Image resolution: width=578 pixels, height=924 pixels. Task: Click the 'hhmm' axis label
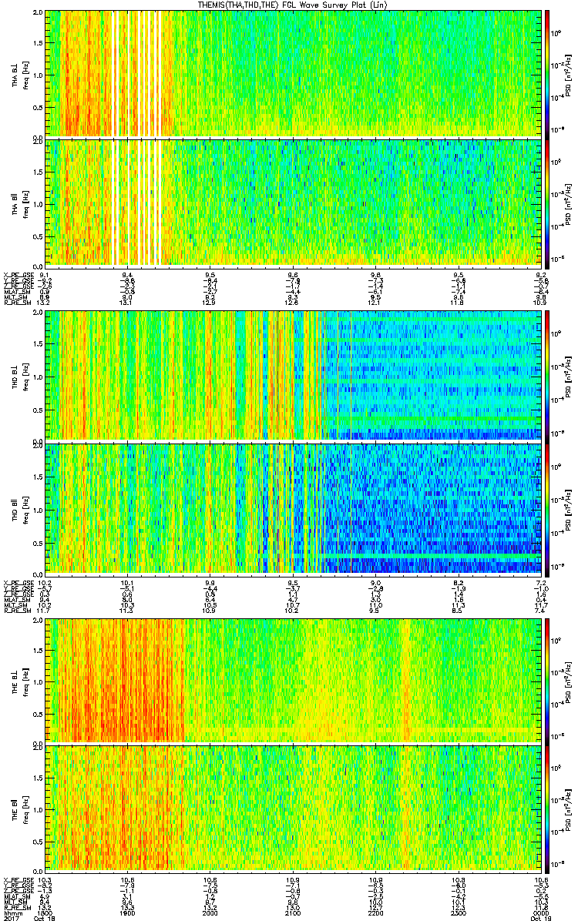click(x=12, y=913)
